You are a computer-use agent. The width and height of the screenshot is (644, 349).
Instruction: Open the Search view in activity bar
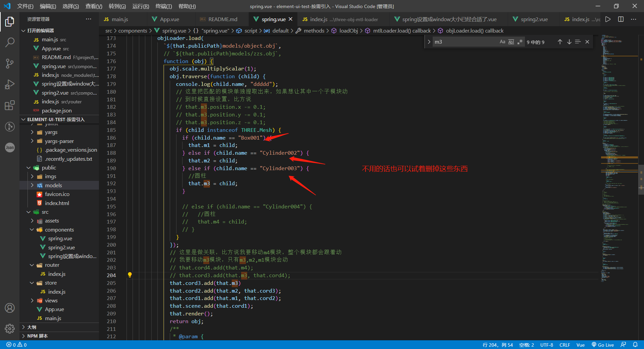[10, 42]
